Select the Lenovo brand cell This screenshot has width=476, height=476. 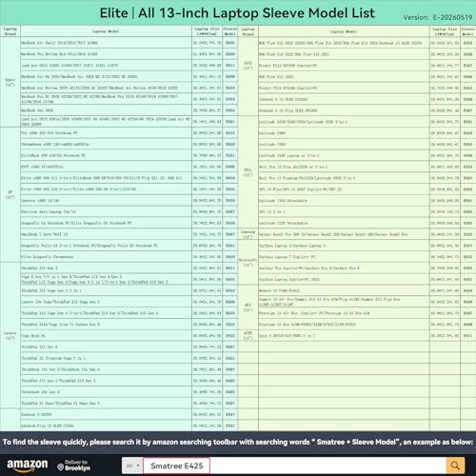[x=10, y=335]
